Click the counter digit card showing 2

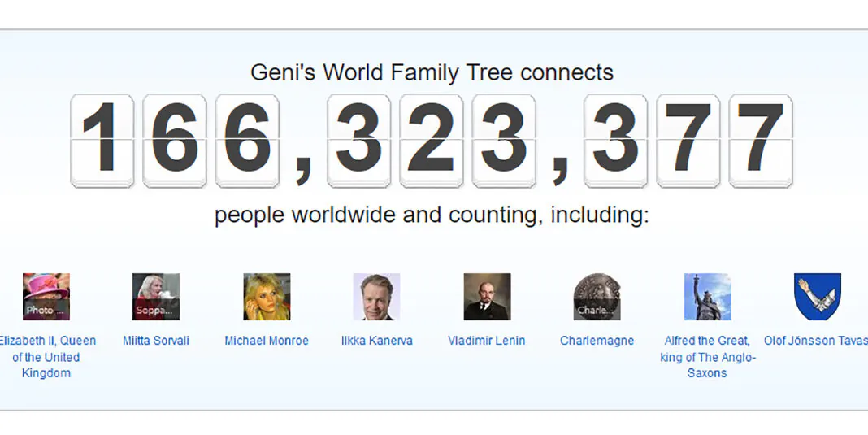pyautogui.click(x=432, y=141)
